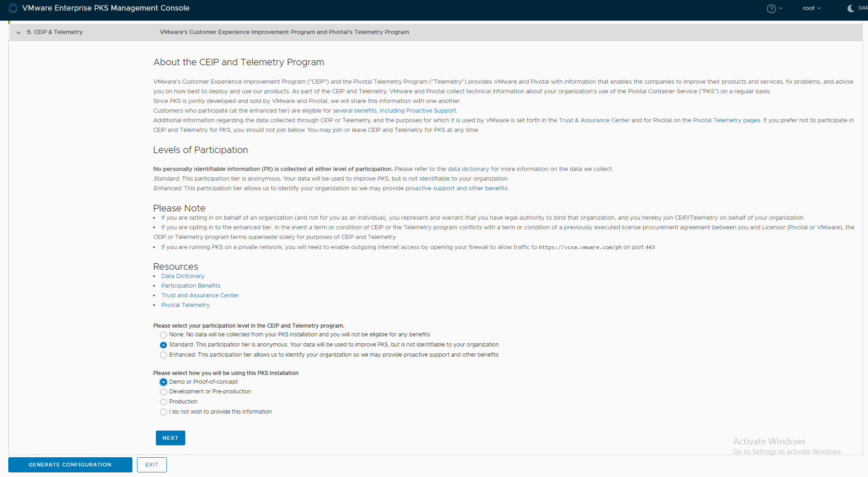Click the https://vcsa.vmware.com/ph URL text
868x477 pixels.
(x=580, y=247)
